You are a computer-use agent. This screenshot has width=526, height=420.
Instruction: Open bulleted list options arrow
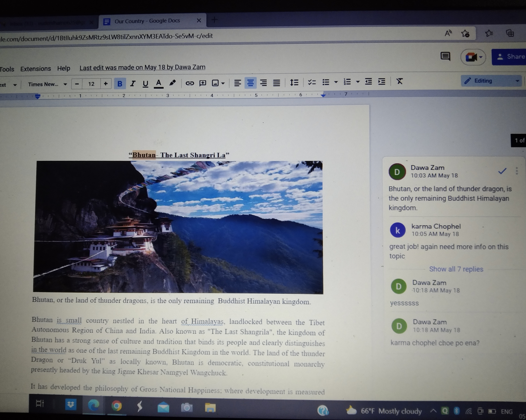336,82
